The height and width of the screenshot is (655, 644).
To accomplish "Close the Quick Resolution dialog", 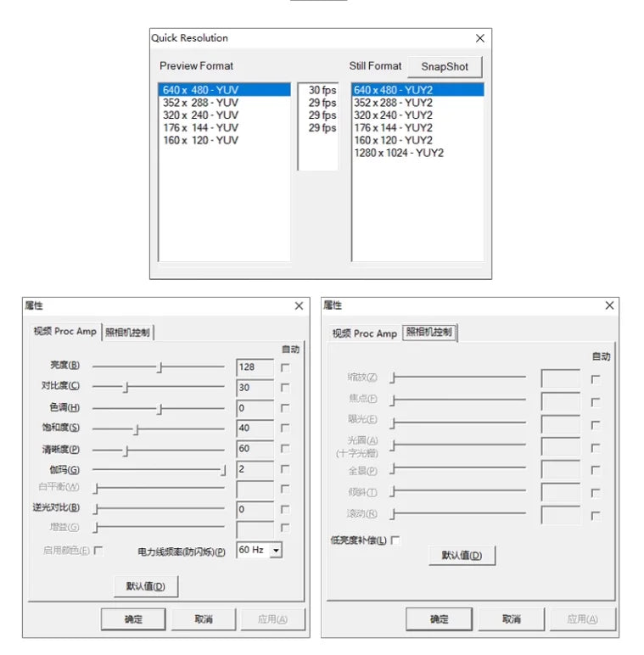I will point(480,38).
